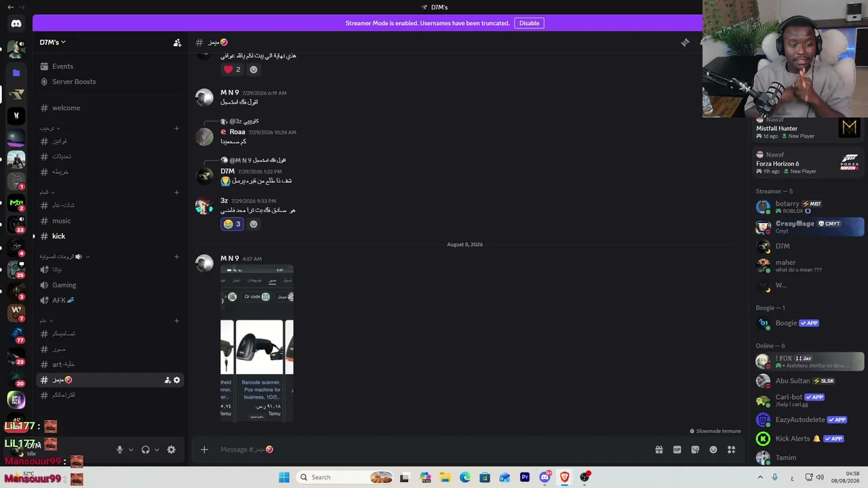View botarry in streamer list
868x488 pixels.
pos(810,207)
